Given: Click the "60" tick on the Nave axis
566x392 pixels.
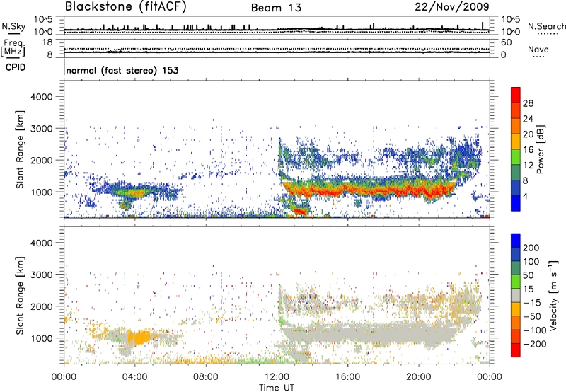Looking at the screenshot, I should coord(506,42).
